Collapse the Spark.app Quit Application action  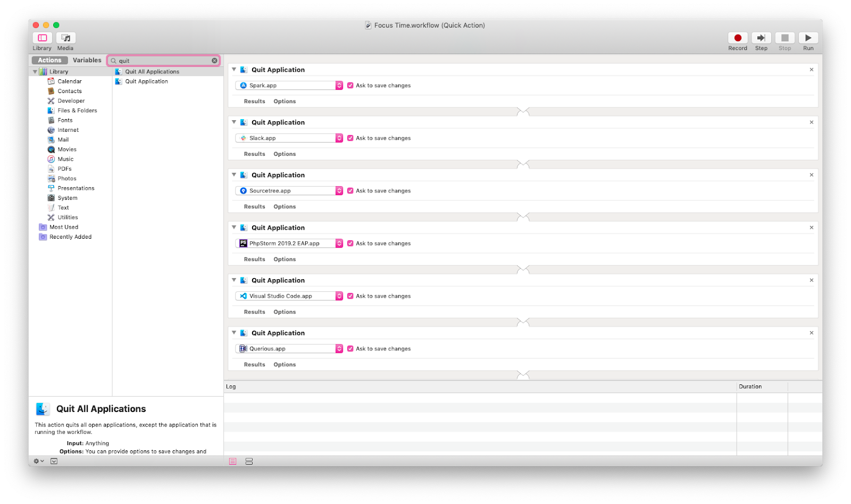pyautogui.click(x=233, y=70)
